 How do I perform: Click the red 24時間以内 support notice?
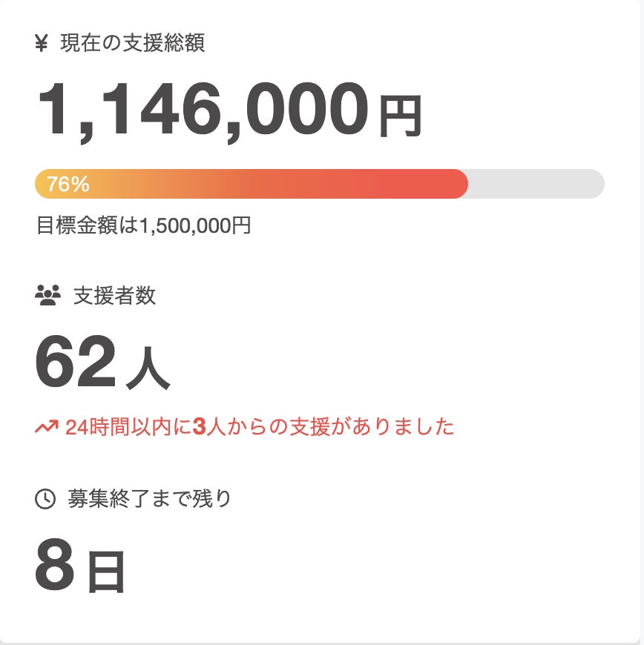pyautogui.click(x=259, y=427)
